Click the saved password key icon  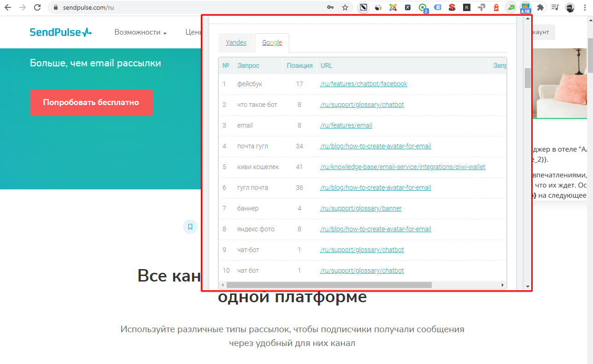coord(330,7)
